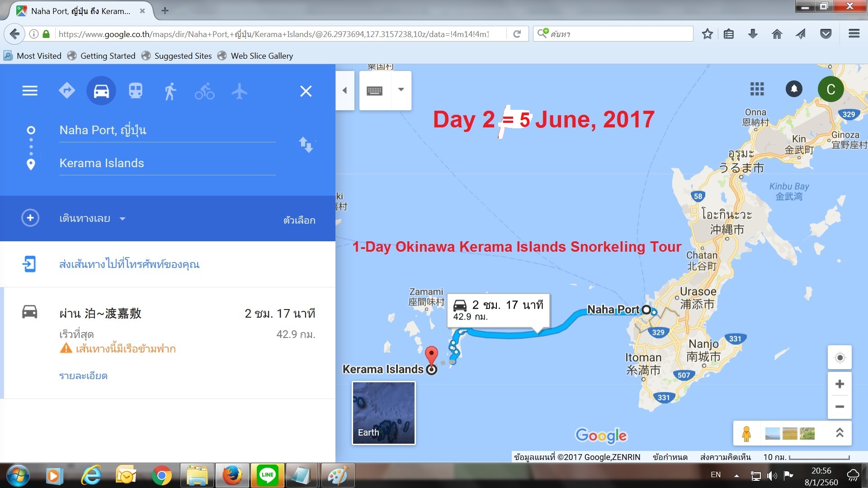868x488 pixels.
Task: Open Getting Started bookmark
Action: (102, 56)
